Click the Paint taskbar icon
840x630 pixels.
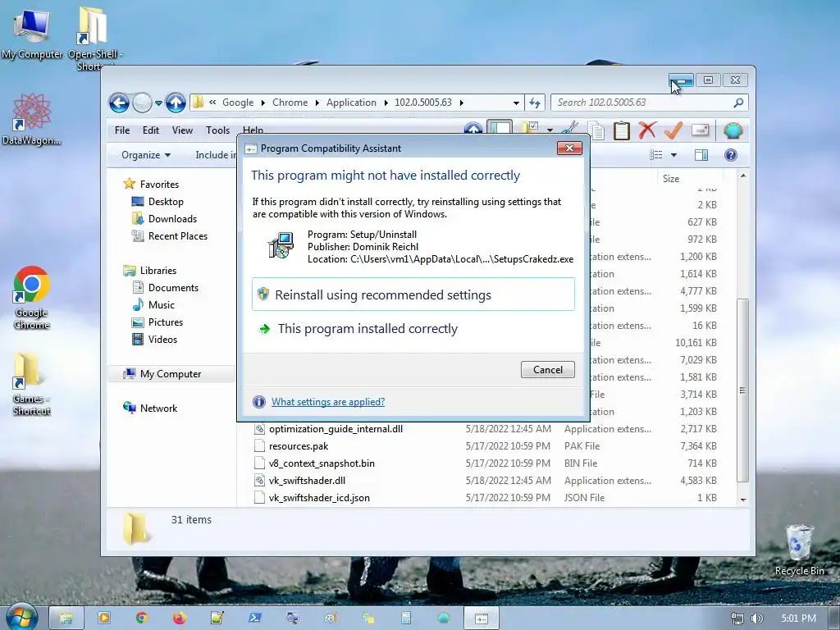point(331,618)
